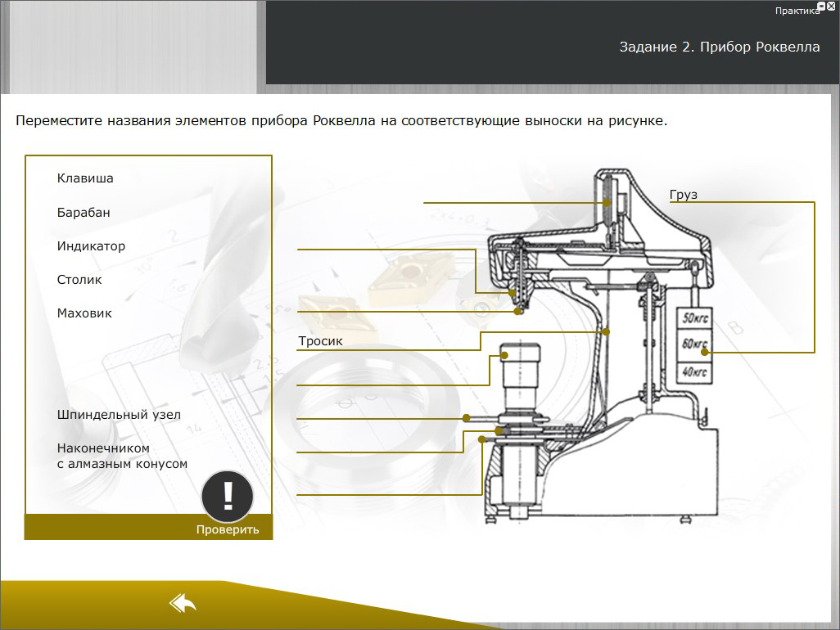
Task: Click the placed Груз label
Action: pyautogui.click(x=683, y=195)
